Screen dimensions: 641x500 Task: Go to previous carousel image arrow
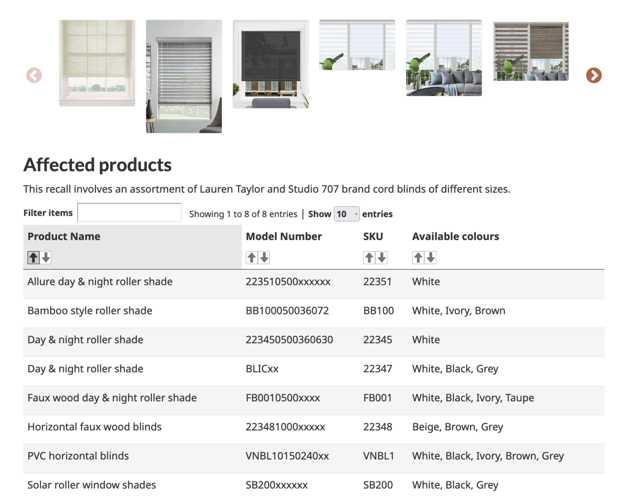pyautogui.click(x=34, y=75)
